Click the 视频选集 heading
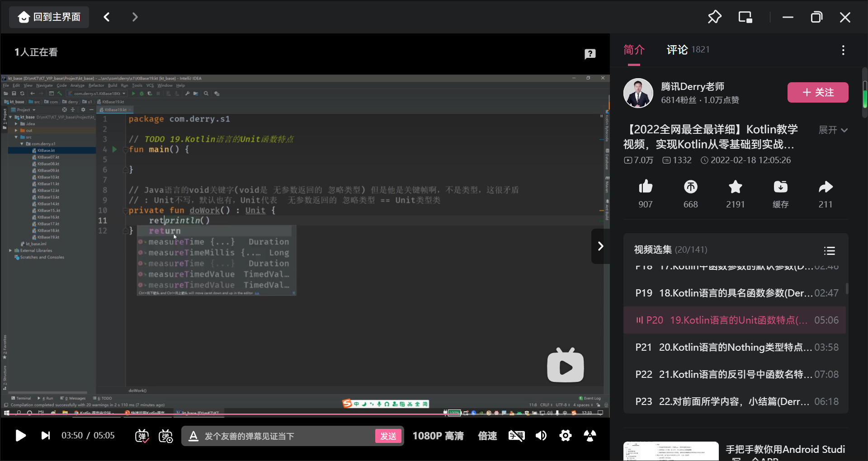This screenshot has width=868, height=461. [653, 249]
